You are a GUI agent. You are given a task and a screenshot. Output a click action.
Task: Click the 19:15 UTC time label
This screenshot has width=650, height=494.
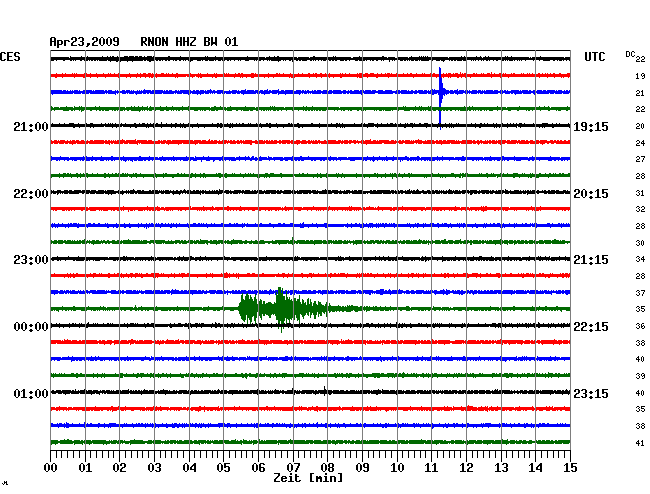591,126
